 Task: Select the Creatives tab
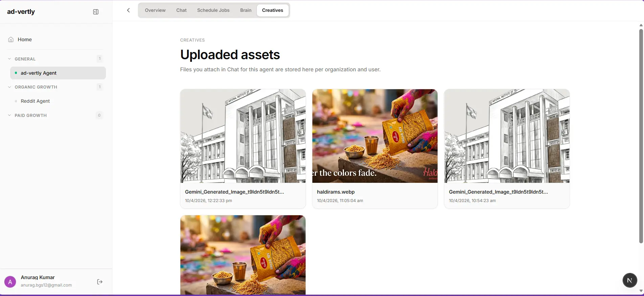point(272,10)
